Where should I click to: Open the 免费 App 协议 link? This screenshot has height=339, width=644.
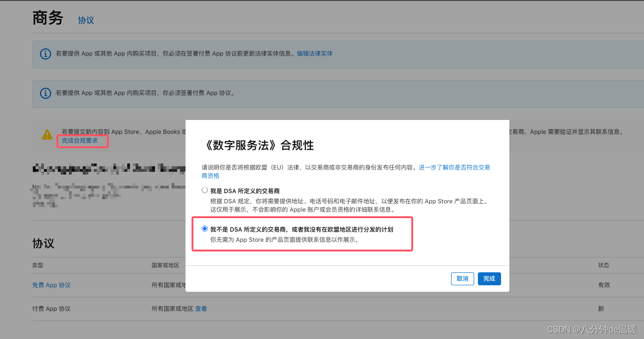coord(51,285)
